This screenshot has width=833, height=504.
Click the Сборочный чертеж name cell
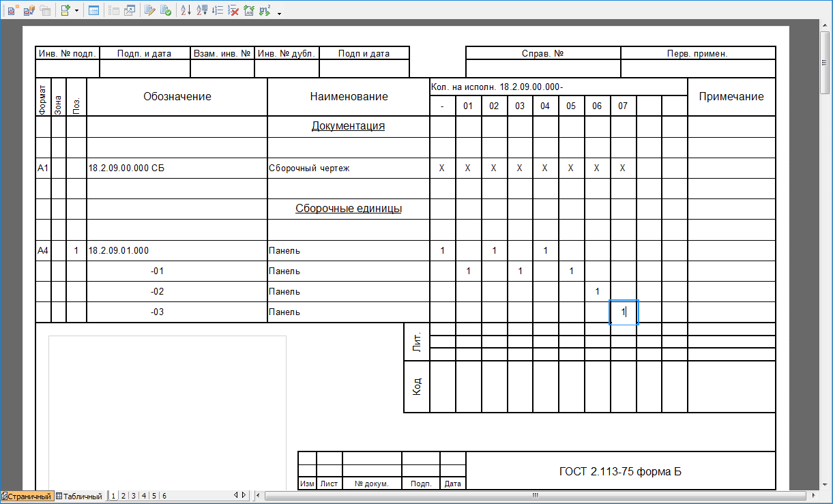pyautogui.click(x=348, y=168)
